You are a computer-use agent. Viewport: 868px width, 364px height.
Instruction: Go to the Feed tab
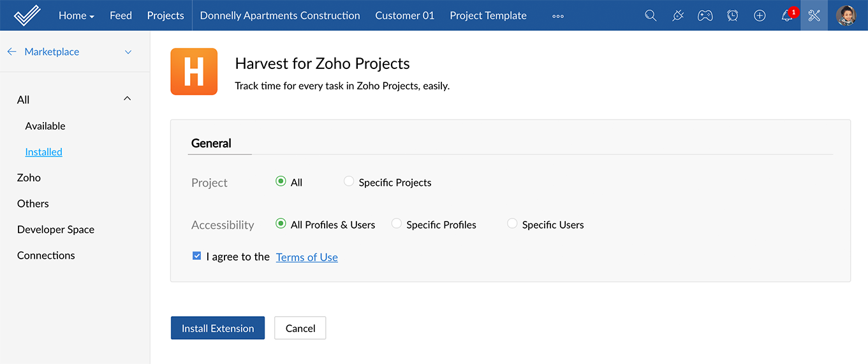click(121, 15)
